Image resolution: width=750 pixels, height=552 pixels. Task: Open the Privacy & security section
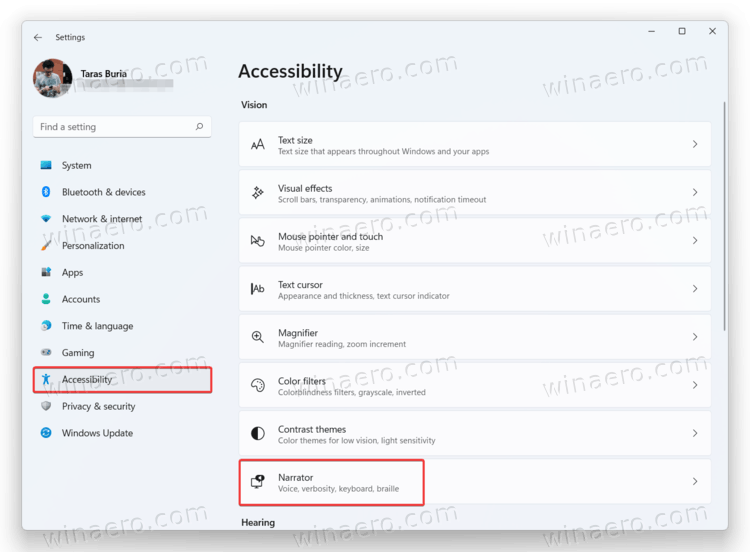98,407
